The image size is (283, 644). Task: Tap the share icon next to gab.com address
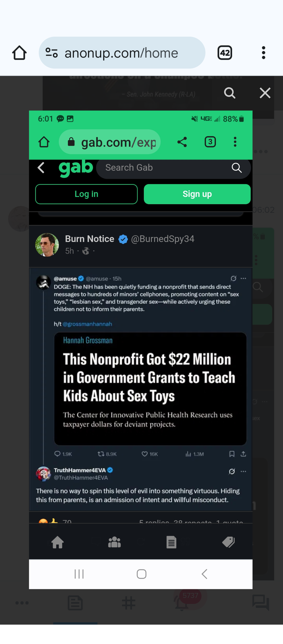click(x=182, y=142)
